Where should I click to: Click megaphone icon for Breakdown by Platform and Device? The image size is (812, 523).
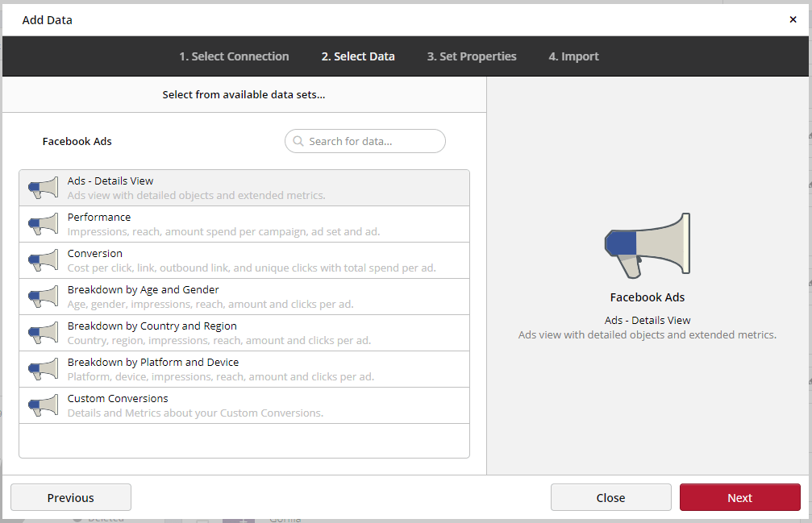[44, 369]
